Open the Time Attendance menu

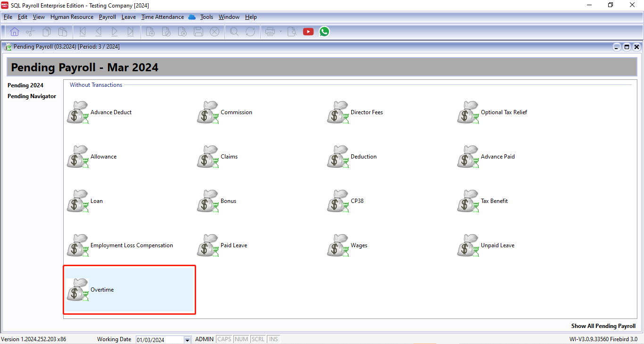[162, 17]
